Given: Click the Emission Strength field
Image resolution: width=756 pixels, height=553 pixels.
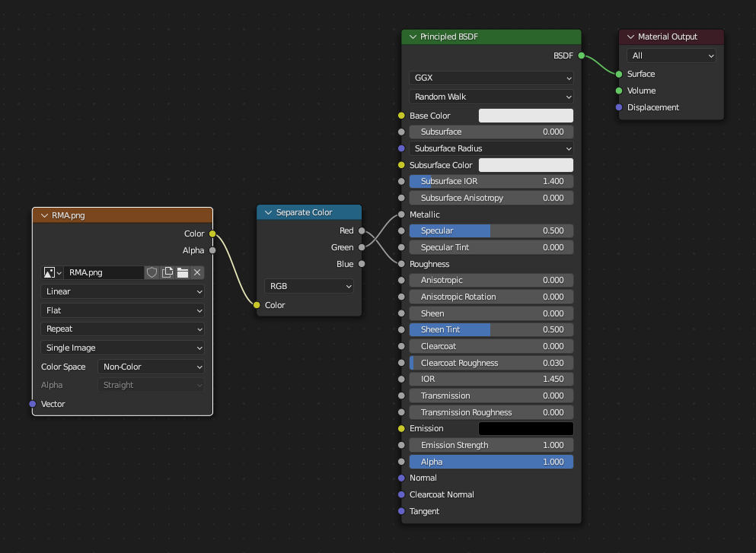Looking at the screenshot, I should pos(491,446).
